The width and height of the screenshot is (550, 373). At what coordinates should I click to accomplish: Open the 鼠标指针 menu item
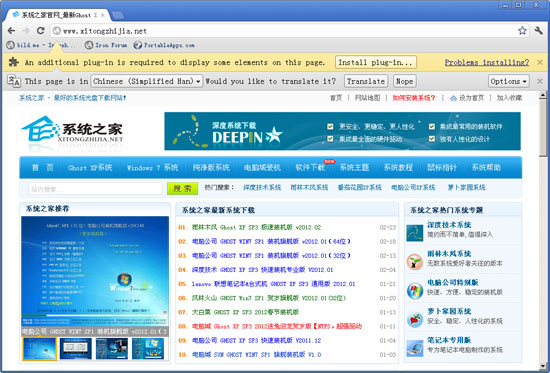(442, 167)
